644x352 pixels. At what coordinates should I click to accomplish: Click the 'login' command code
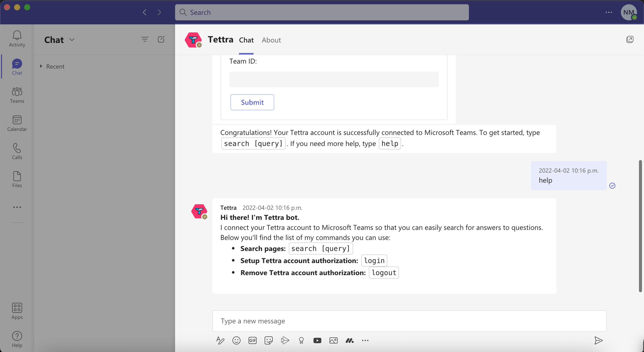tap(374, 261)
